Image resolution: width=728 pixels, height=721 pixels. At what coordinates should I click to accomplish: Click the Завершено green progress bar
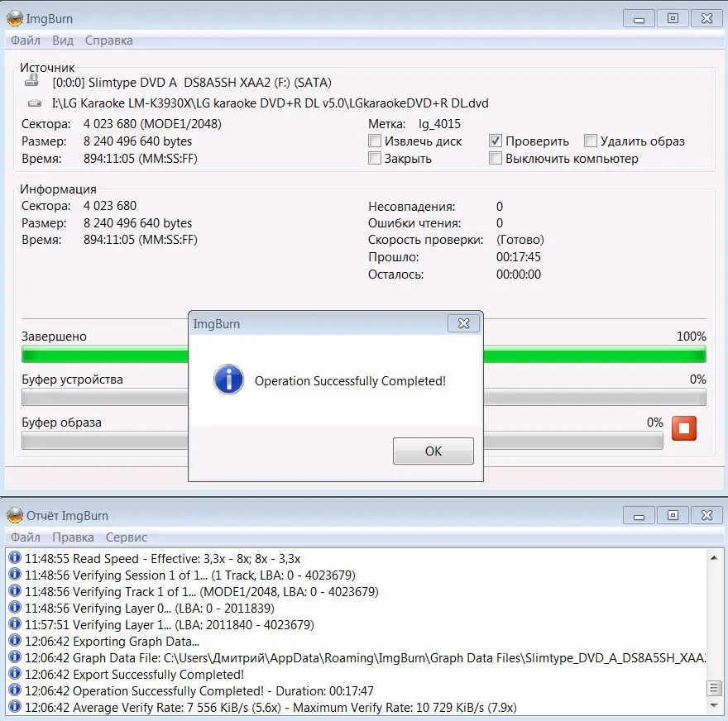coord(363,356)
